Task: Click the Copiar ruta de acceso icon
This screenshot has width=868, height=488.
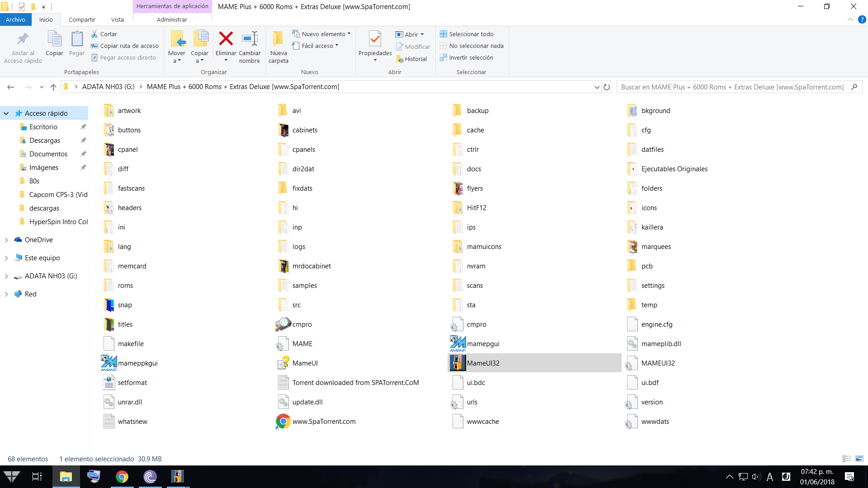Action: coord(94,46)
